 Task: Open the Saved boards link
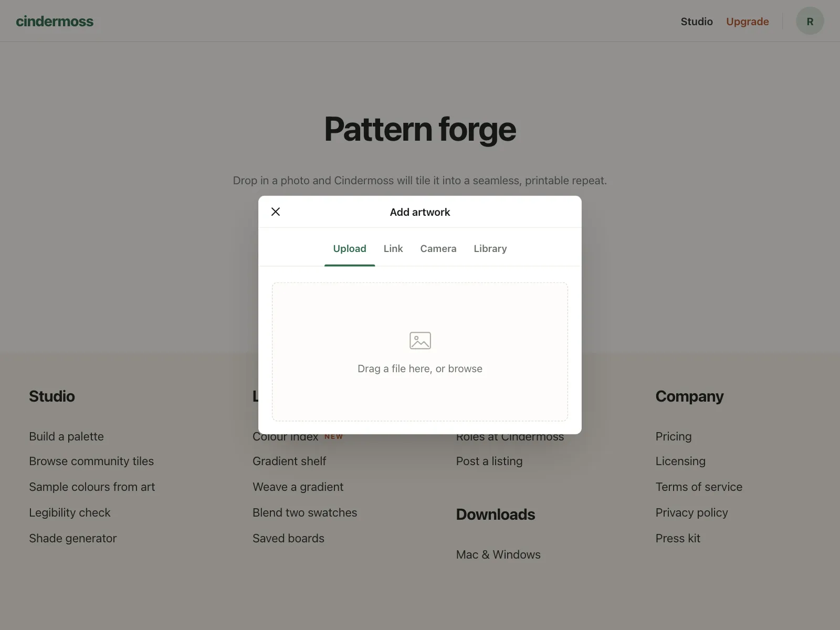click(x=288, y=538)
